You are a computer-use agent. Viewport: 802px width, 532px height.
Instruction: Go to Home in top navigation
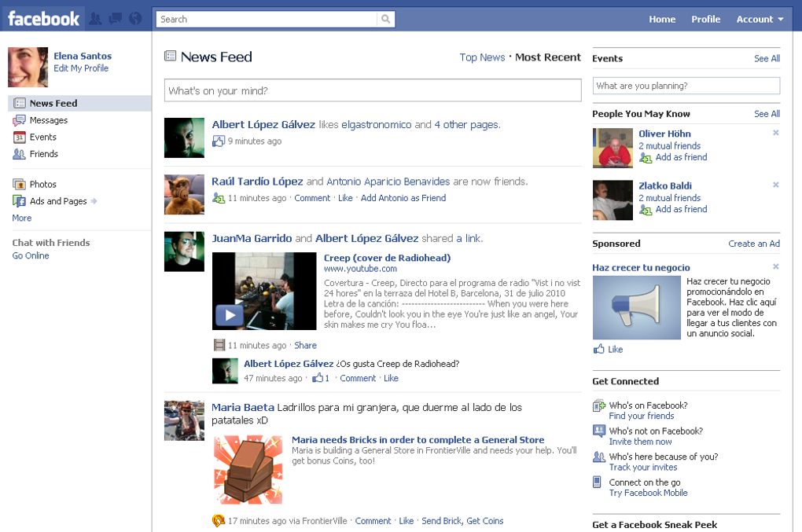coord(662,20)
